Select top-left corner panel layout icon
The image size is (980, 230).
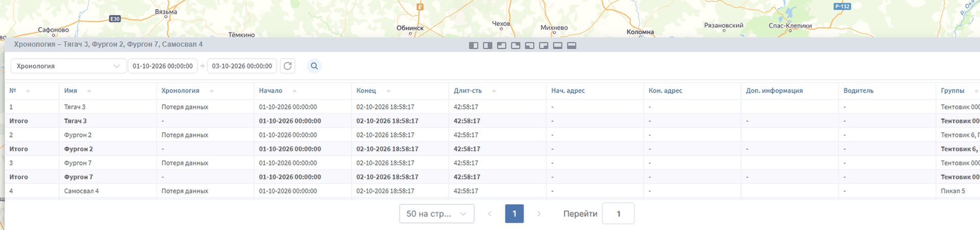tap(502, 45)
